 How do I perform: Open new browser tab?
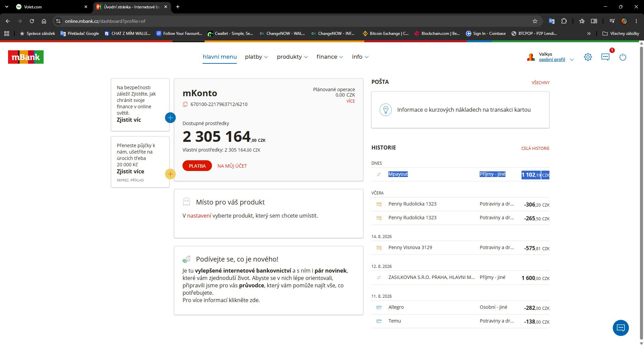(x=178, y=7)
